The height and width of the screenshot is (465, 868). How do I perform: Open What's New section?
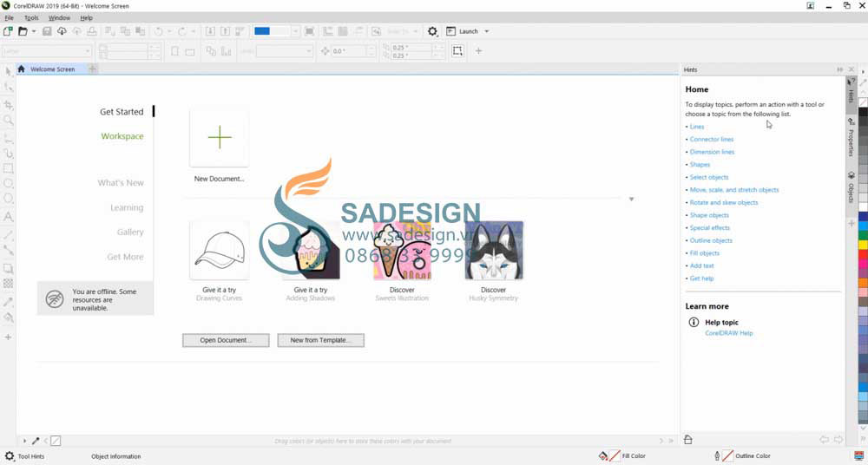[x=121, y=183]
